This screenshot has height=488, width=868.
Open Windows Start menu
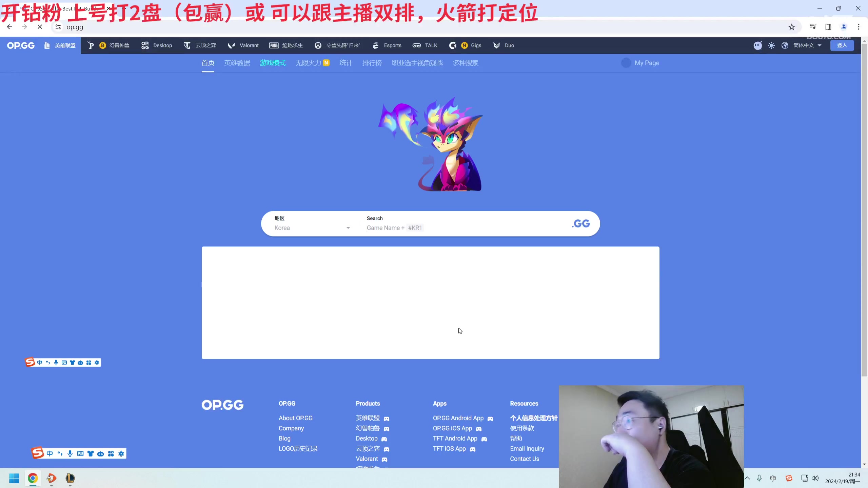point(14,478)
